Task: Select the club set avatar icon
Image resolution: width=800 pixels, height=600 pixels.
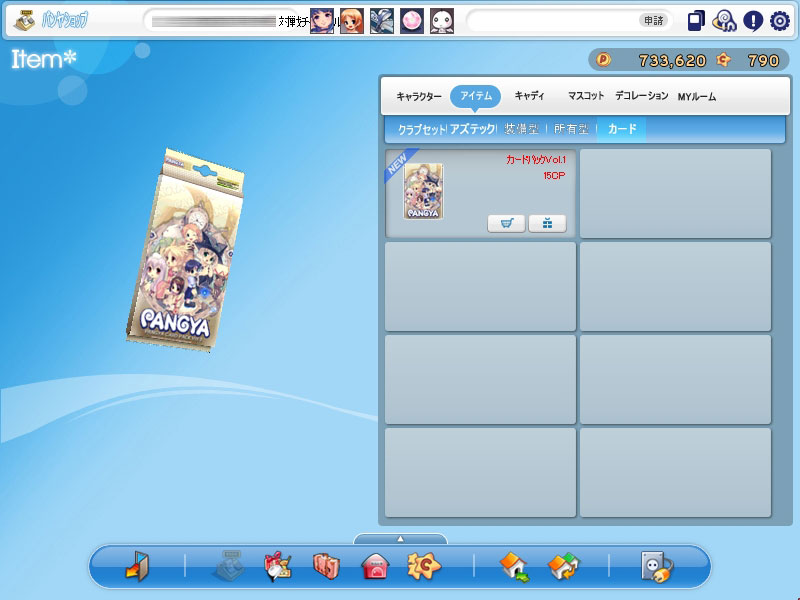Action: (382, 21)
